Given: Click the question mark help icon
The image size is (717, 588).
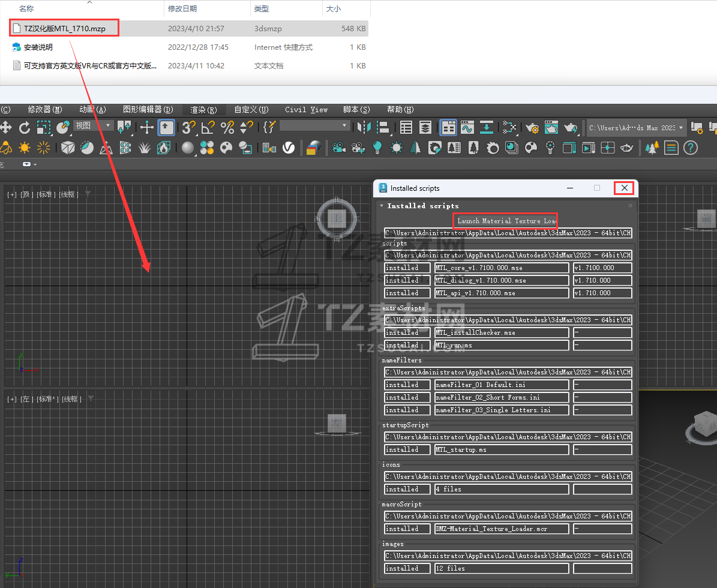Looking at the screenshot, I should 691,147.
